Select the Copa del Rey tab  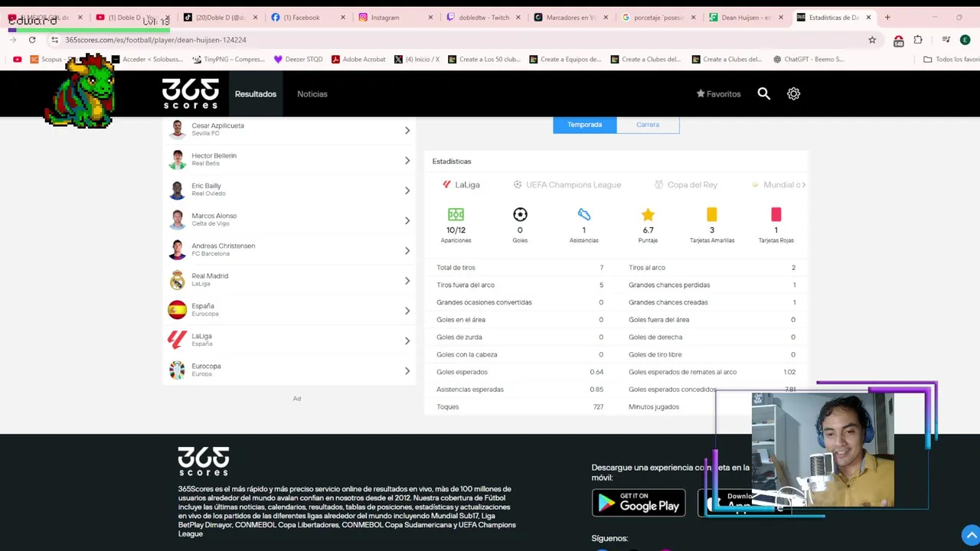685,184
